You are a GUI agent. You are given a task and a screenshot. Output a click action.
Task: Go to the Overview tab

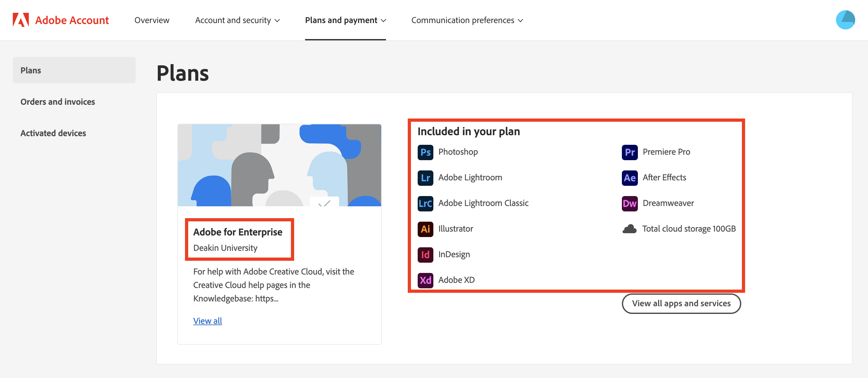point(152,20)
